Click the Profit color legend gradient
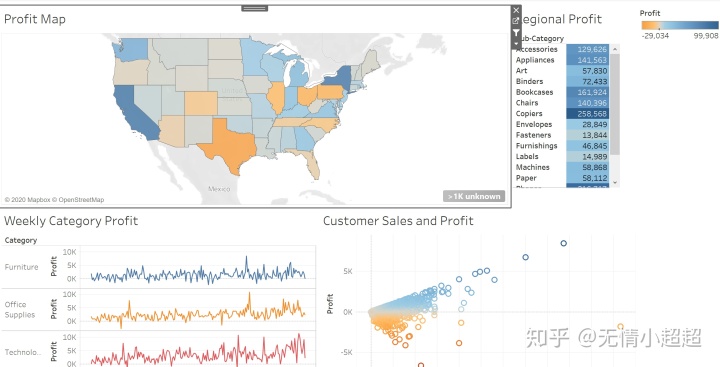The width and height of the screenshot is (720, 367). coord(680,25)
